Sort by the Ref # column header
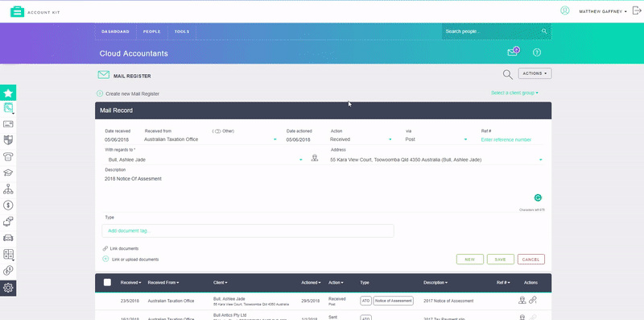Image resolution: width=644 pixels, height=320 pixels. 503,283
